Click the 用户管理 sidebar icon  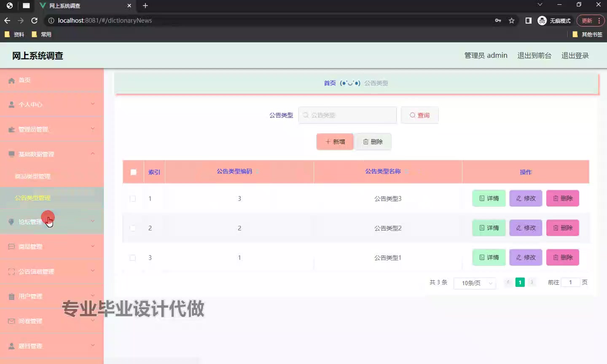(11, 296)
